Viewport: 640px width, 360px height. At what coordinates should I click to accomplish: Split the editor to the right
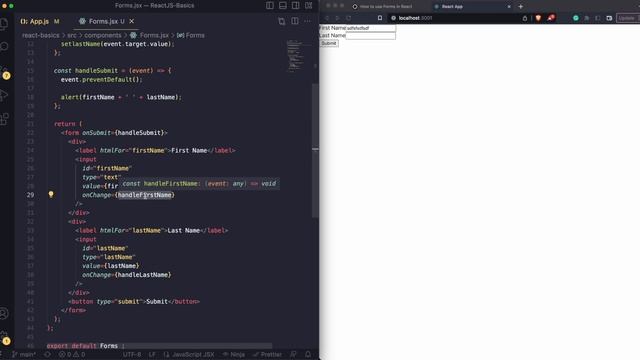[x=295, y=21]
